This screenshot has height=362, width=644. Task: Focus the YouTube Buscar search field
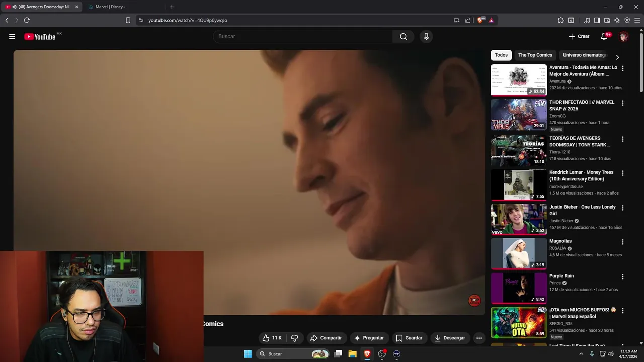(303, 36)
